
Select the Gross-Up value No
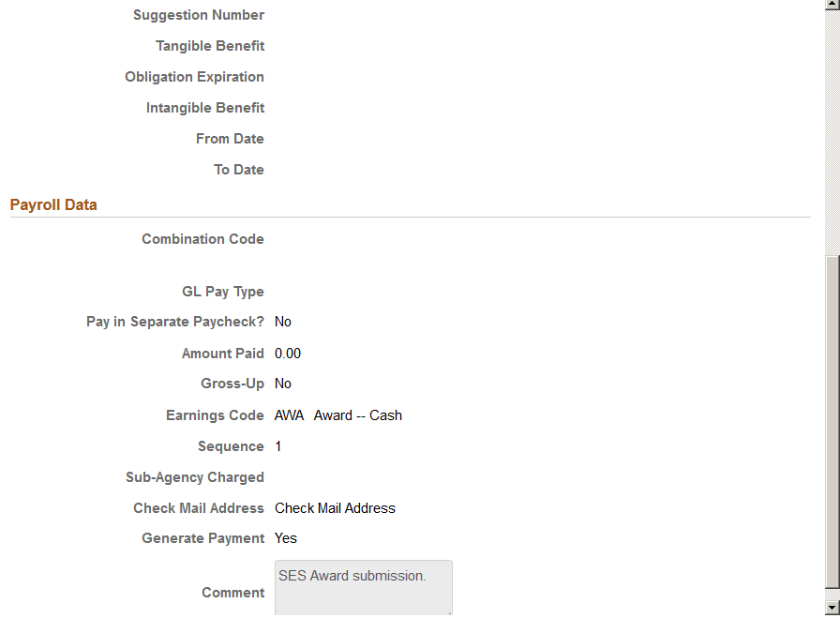[x=283, y=383]
